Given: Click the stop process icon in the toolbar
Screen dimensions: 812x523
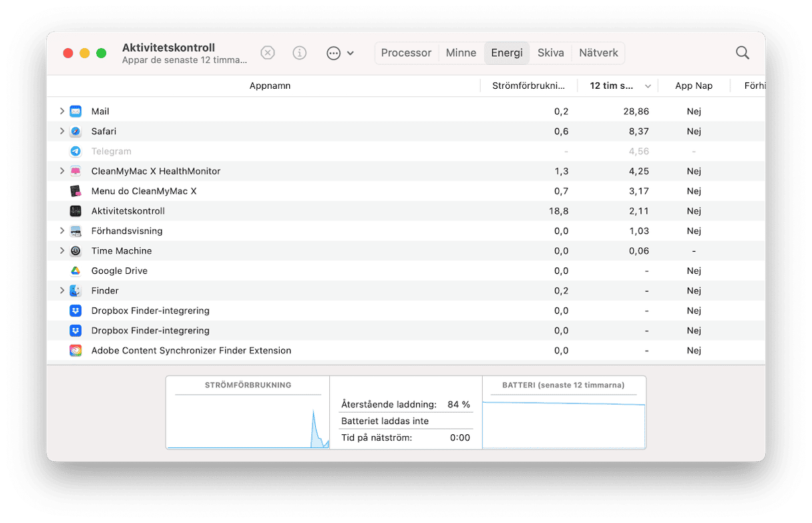Looking at the screenshot, I should [x=268, y=53].
